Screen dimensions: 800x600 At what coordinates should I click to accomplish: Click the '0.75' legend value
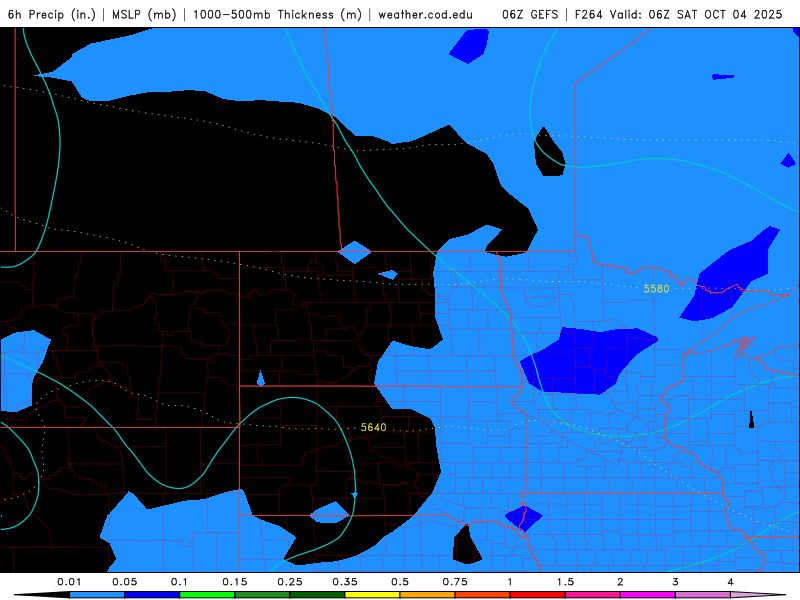click(455, 582)
